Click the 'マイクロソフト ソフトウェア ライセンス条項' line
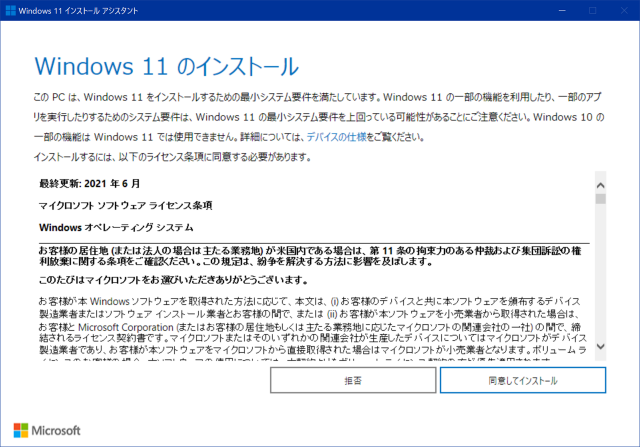 [125, 205]
